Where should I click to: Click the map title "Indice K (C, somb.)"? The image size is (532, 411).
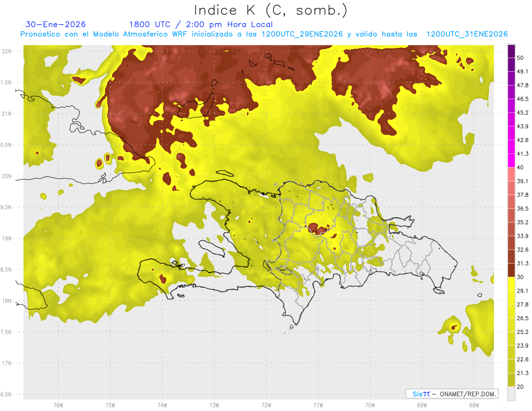270,10
